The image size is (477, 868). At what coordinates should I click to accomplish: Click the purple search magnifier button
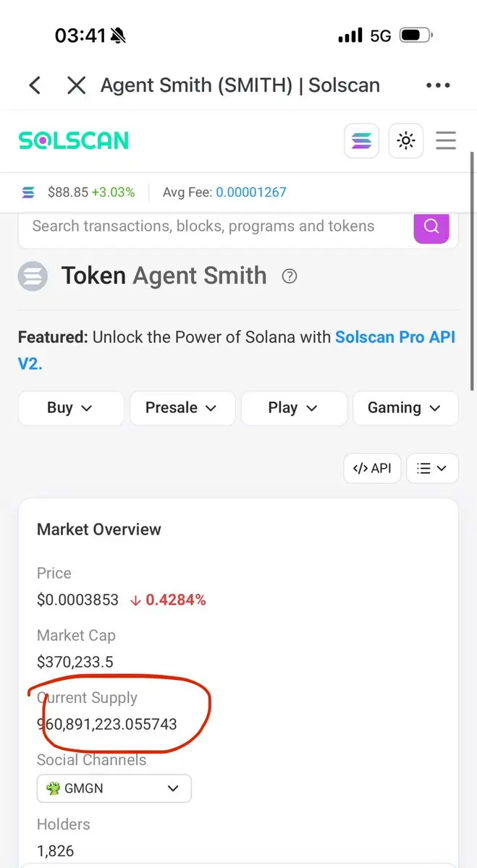pos(431,226)
